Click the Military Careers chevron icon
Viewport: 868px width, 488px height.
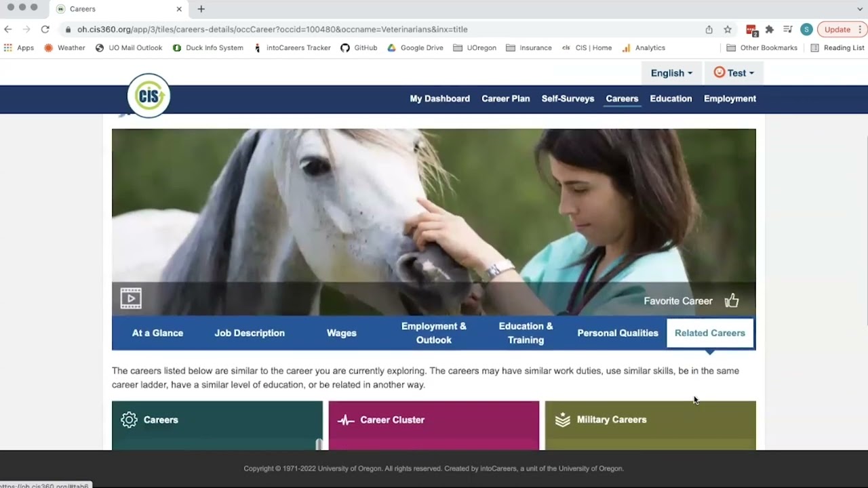coord(563,420)
